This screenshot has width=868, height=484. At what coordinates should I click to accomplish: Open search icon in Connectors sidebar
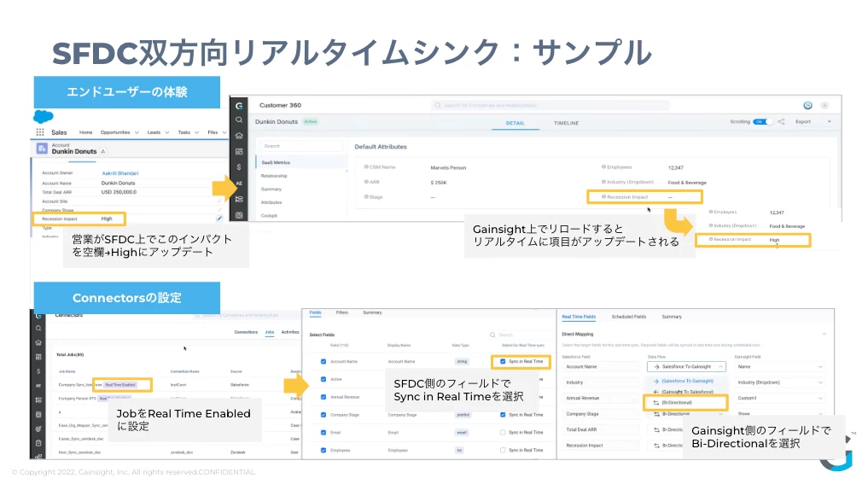coord(38,329)
